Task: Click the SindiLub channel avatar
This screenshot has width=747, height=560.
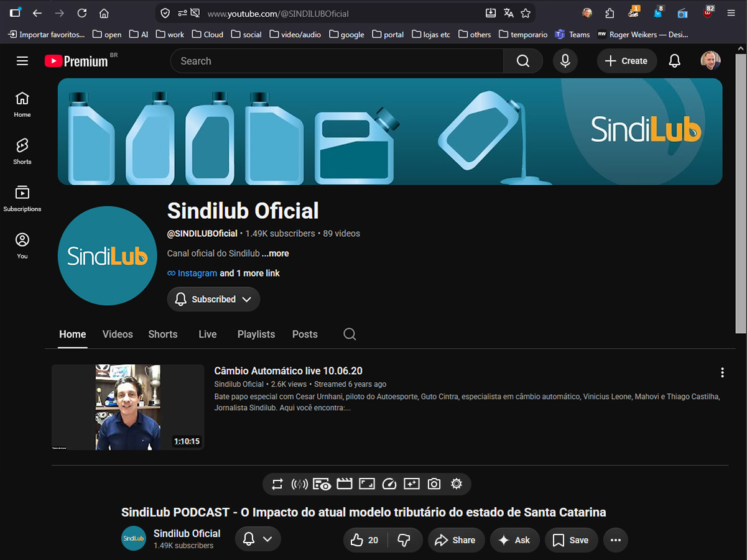Action: pos(107,256)
